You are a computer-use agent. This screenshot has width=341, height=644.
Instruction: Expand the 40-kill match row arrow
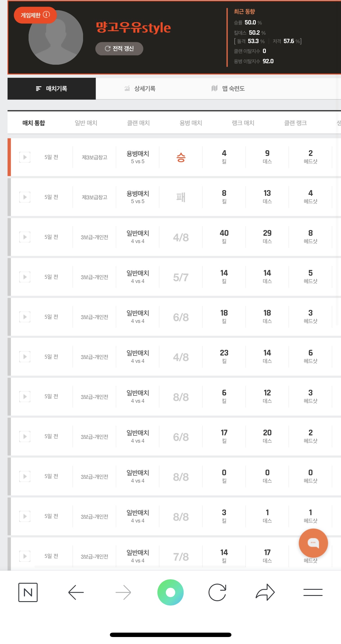click(x=25, y=237)
